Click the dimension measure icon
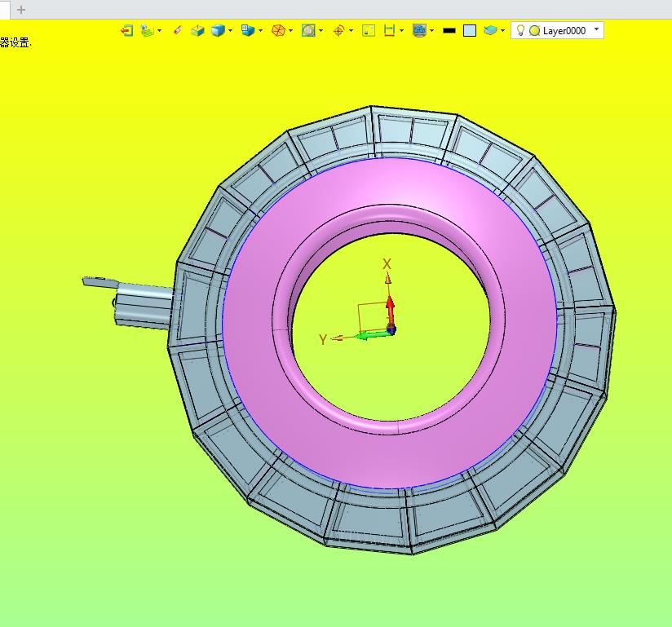This screenshot has width=672, height=627. 389,30
